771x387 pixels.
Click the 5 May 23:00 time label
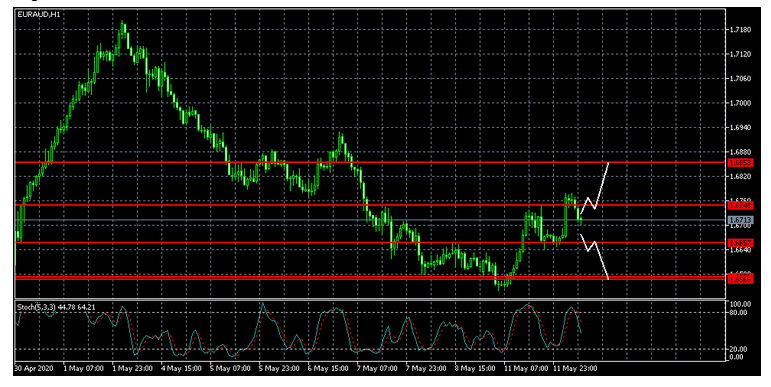pos(279,368)
